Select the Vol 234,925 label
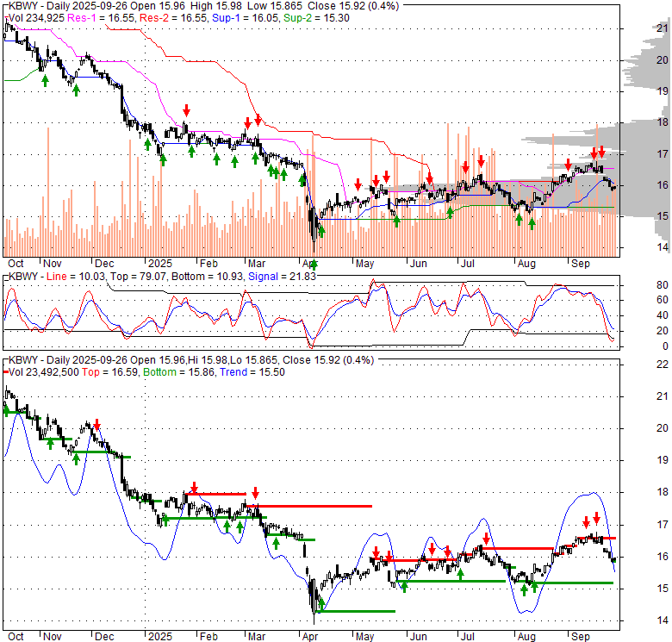The height and width of the screenshot is (642, 672). click(36, 18)
